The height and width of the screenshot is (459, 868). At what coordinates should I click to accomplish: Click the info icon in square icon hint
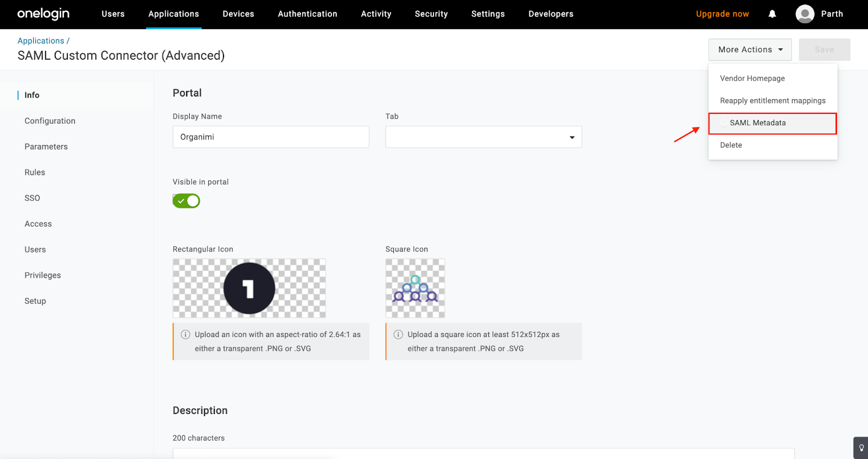(x=398, y=334)
